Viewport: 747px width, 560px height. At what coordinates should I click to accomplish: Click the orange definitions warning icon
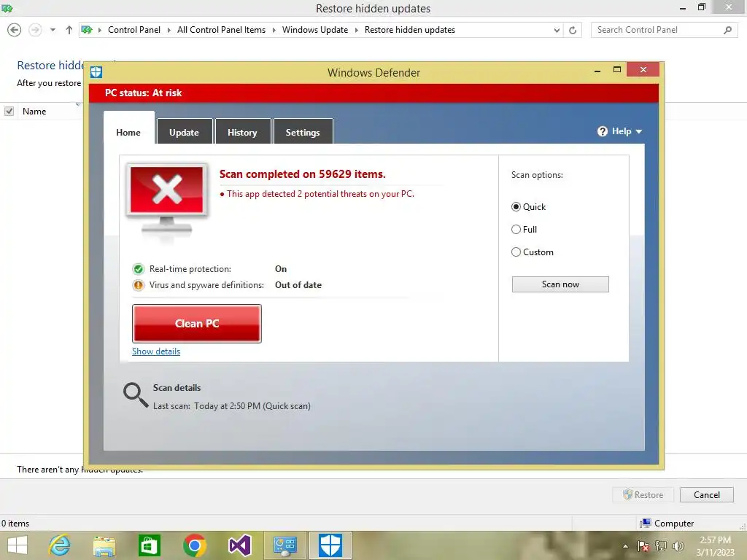tap(138, 285)
